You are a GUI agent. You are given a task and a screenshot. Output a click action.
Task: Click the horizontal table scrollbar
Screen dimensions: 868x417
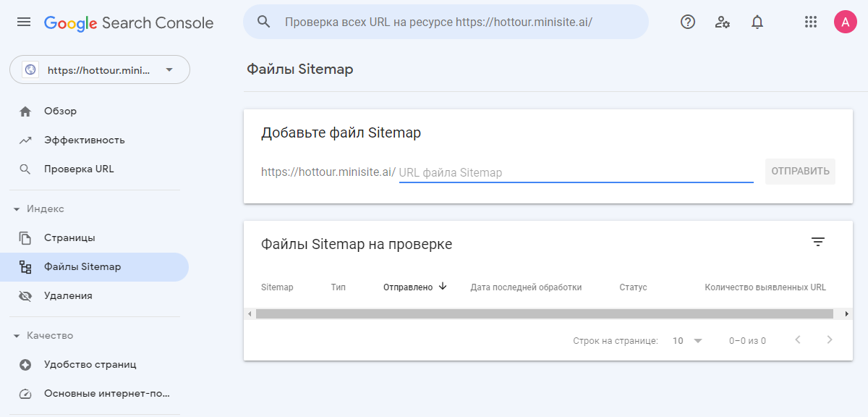(x=544, y=313)
